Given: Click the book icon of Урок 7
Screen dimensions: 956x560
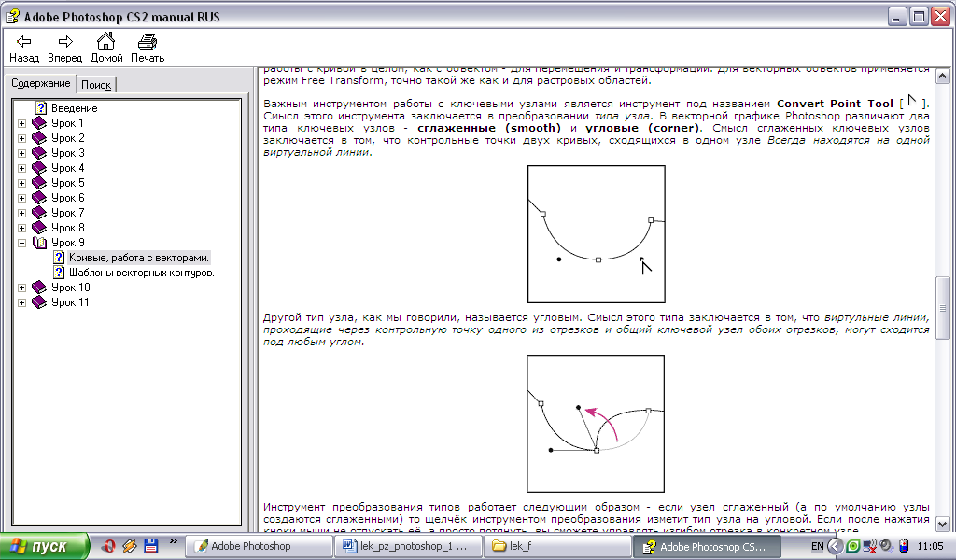Looking at the screenshot, I should click(x=39, y=213).
